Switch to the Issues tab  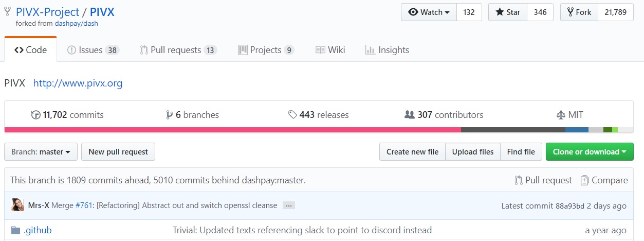93,50
